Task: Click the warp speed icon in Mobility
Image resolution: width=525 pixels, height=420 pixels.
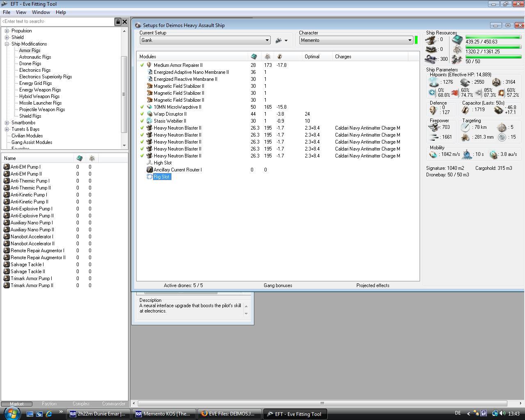Action: click(493, 155)
